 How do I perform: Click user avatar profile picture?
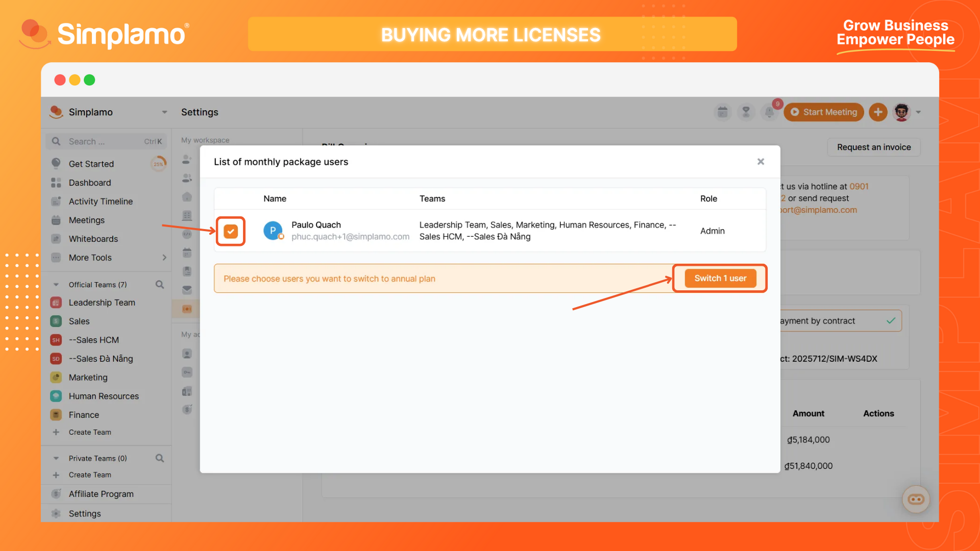point(901,112)
